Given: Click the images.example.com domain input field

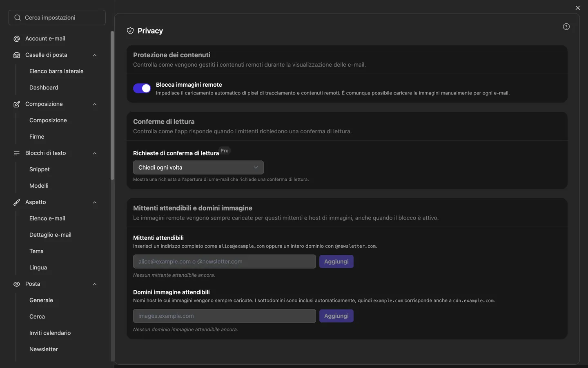Looking at the screenshot, I should click(225, 316).
